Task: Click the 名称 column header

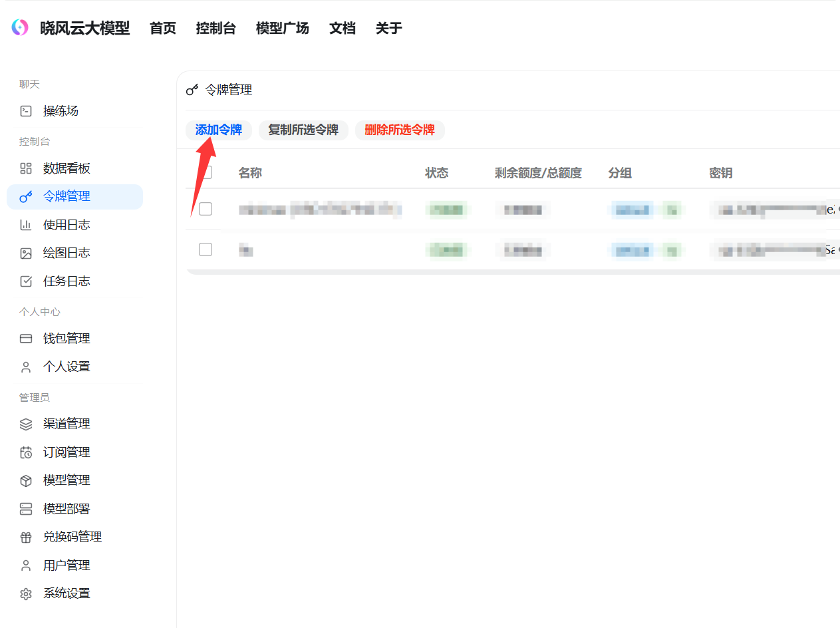Action: tap(250, 173)
